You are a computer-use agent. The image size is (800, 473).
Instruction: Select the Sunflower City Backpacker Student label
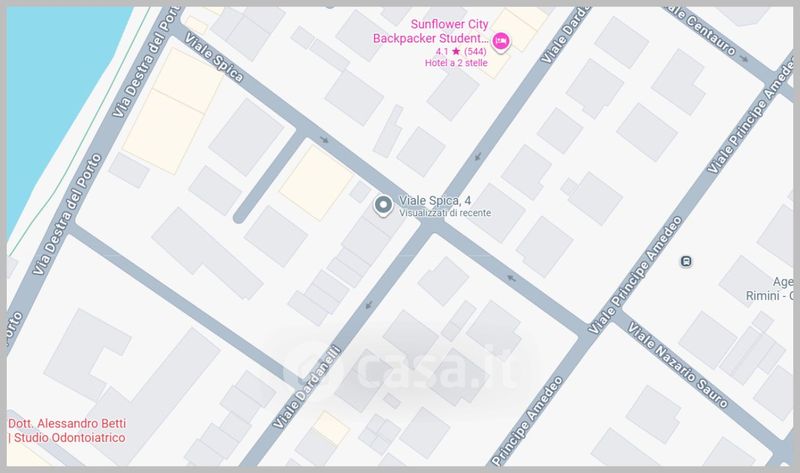pyautogui.click(x=431, y=31)
